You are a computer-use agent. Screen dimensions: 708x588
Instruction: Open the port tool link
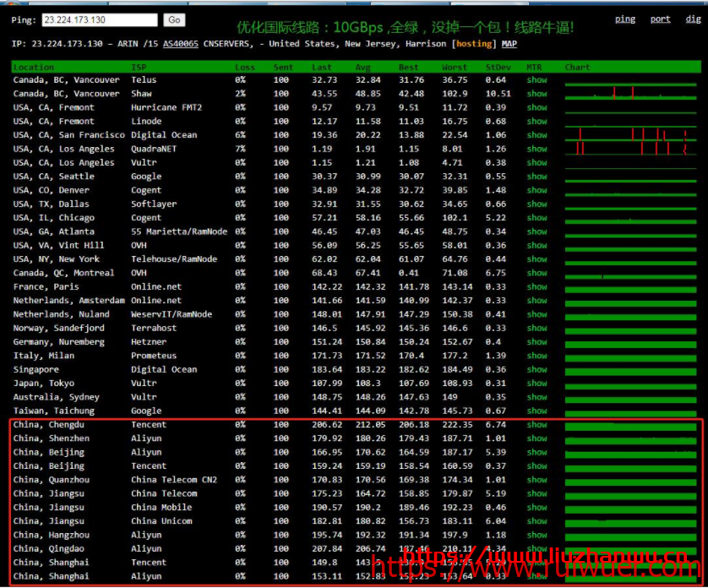tap(660, 19)
